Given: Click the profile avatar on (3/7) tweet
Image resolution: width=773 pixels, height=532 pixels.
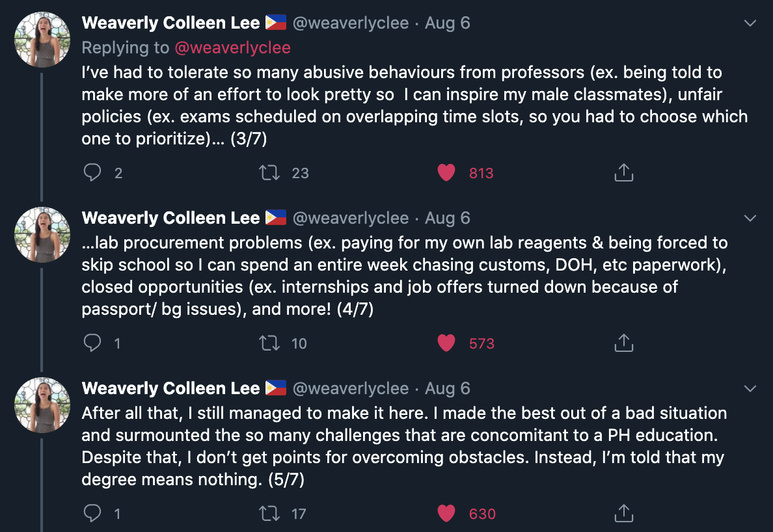Looking at the screenshot, I should click(42, 39).
